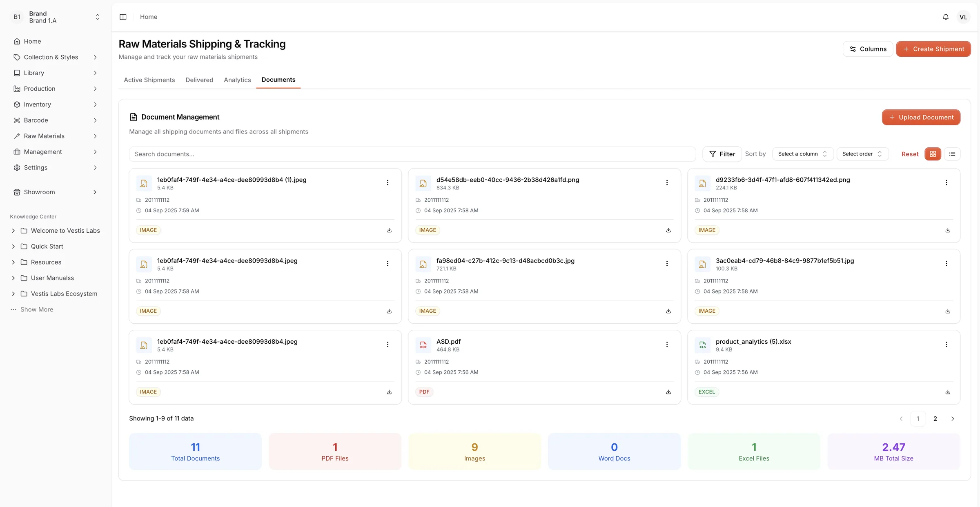
Task: Go to next page arrow
Action: pos(953,418)
